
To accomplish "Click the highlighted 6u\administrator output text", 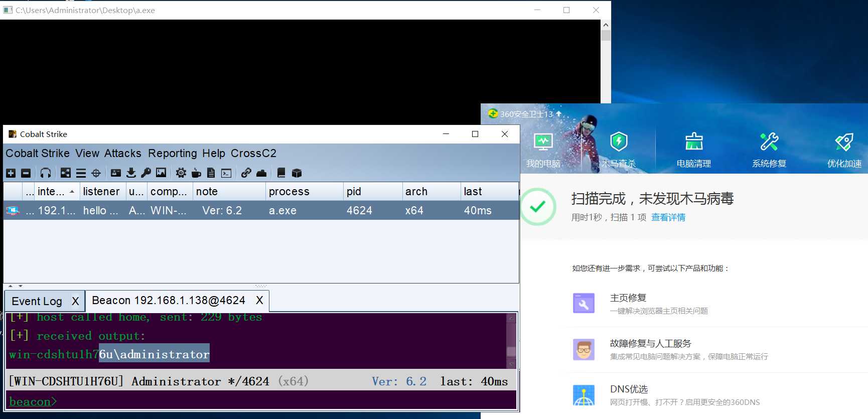I will tap(154, 354).
